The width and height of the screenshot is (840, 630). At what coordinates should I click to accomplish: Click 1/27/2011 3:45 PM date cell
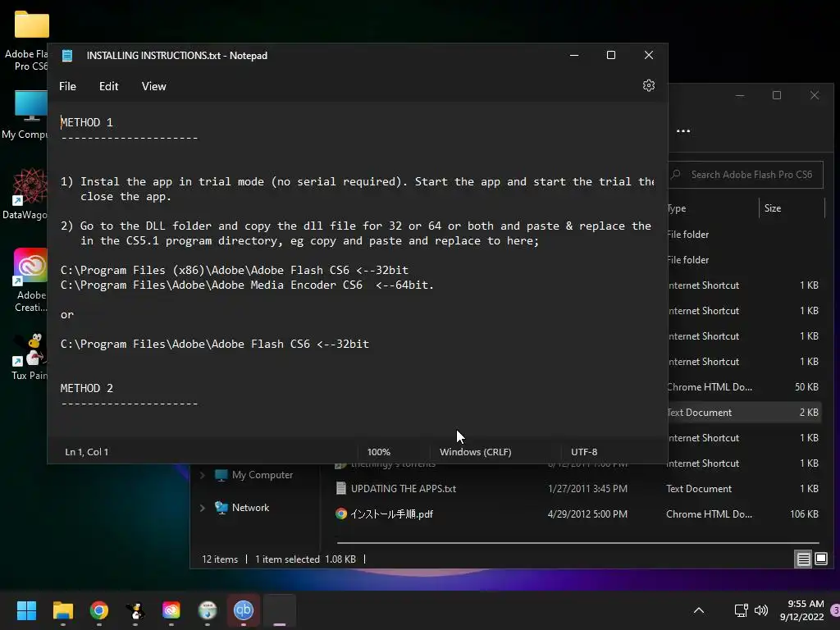coord(587,489)
